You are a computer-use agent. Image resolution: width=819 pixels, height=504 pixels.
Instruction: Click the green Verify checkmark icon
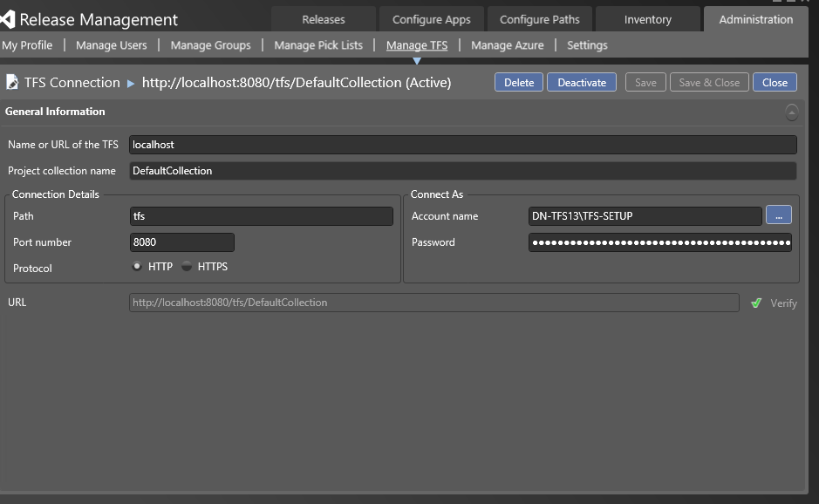(756, 303)
